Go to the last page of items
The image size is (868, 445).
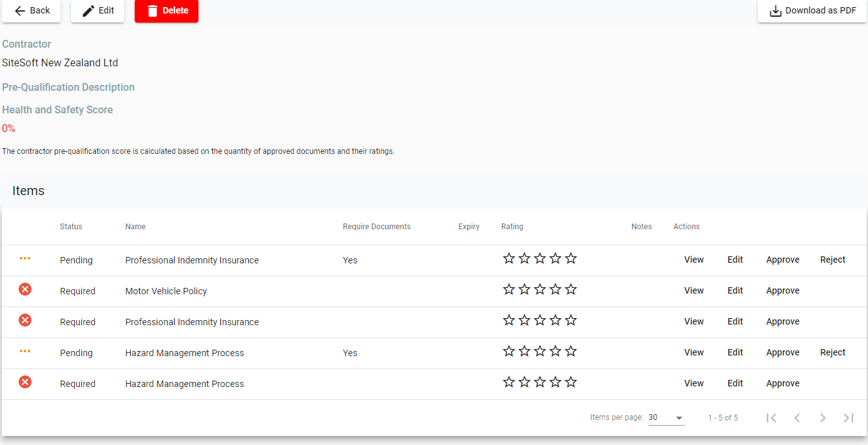(x=848, y=418)
